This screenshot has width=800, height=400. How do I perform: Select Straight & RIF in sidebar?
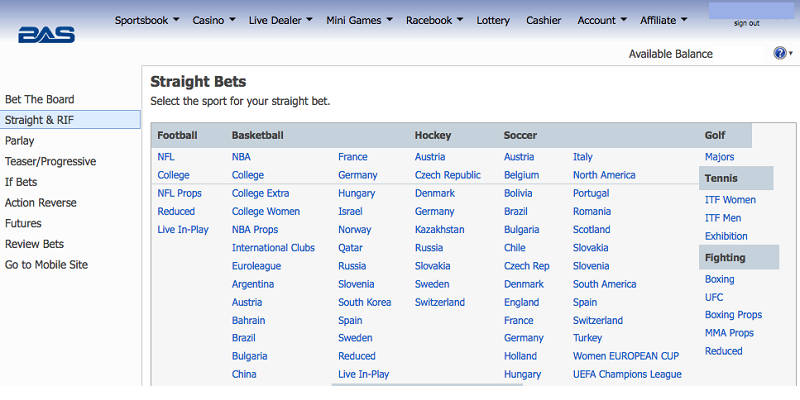point(70,120)
